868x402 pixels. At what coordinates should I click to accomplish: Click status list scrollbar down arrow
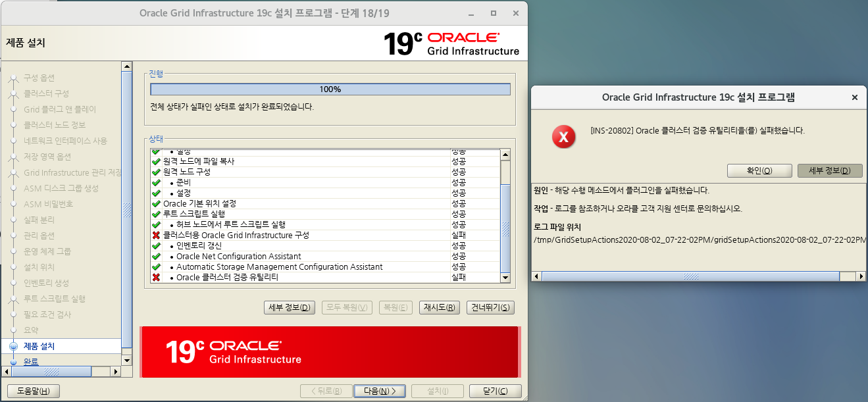click(505, 278)
